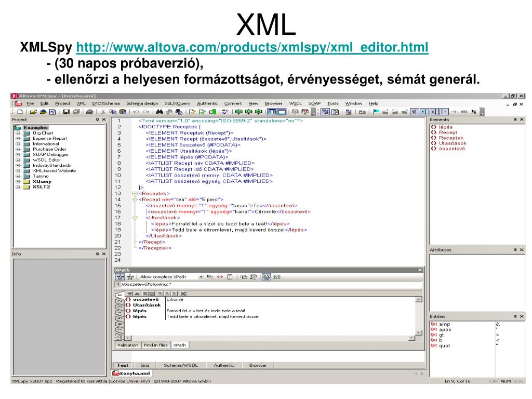Open the Help menu
532x399 pixels.
pos(373,103)
